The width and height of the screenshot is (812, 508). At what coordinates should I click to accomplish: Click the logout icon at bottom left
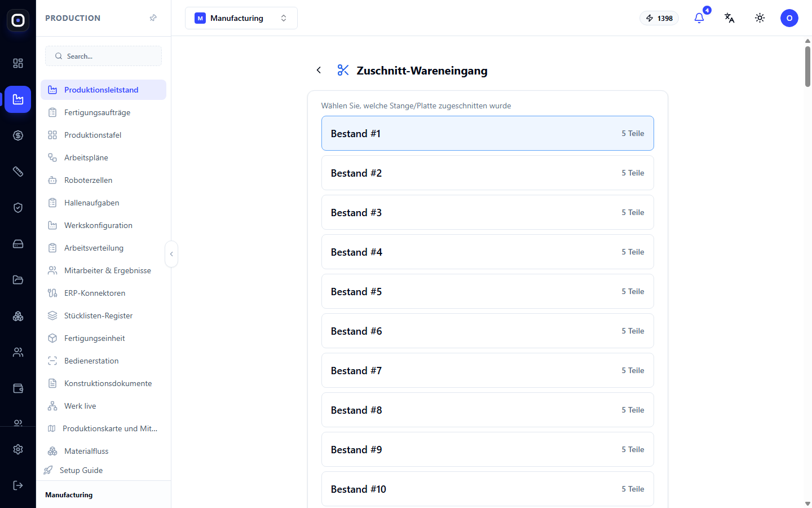18,485
